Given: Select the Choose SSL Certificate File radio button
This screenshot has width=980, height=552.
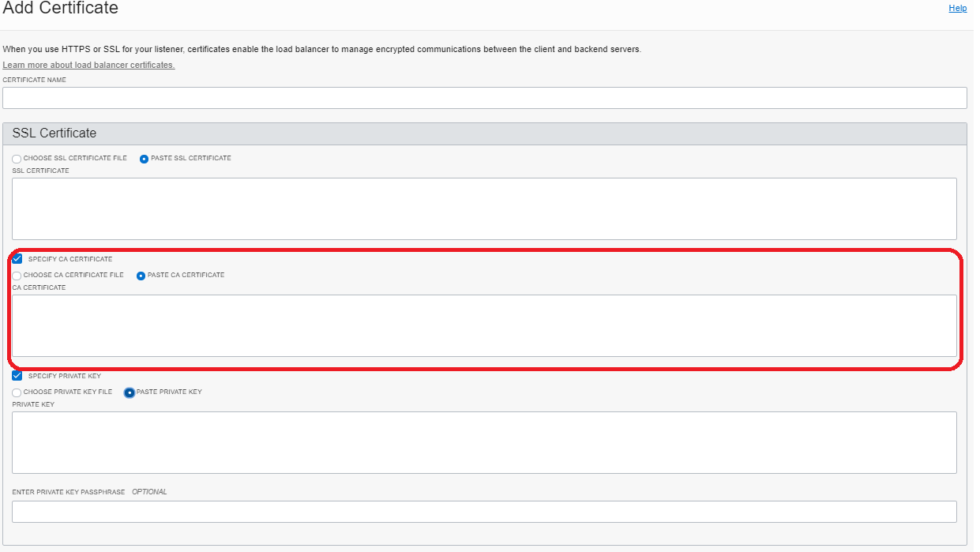Looking at the screenshot, I should (16, 159).
